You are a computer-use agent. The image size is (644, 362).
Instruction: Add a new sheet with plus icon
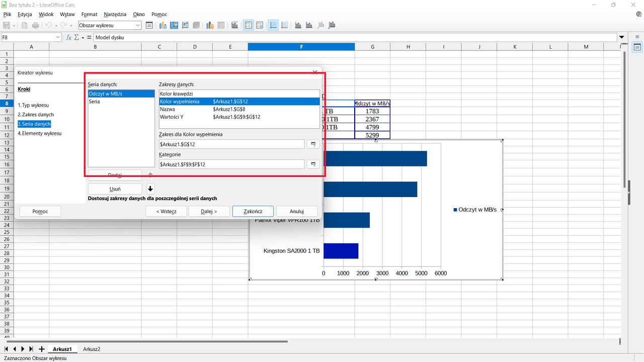(41, 349)
